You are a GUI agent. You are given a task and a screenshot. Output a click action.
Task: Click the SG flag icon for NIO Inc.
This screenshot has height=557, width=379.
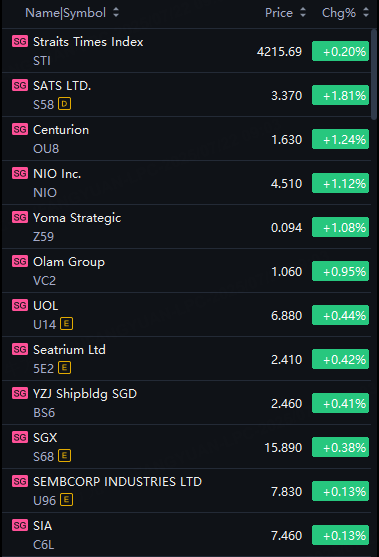click(20, 173)
